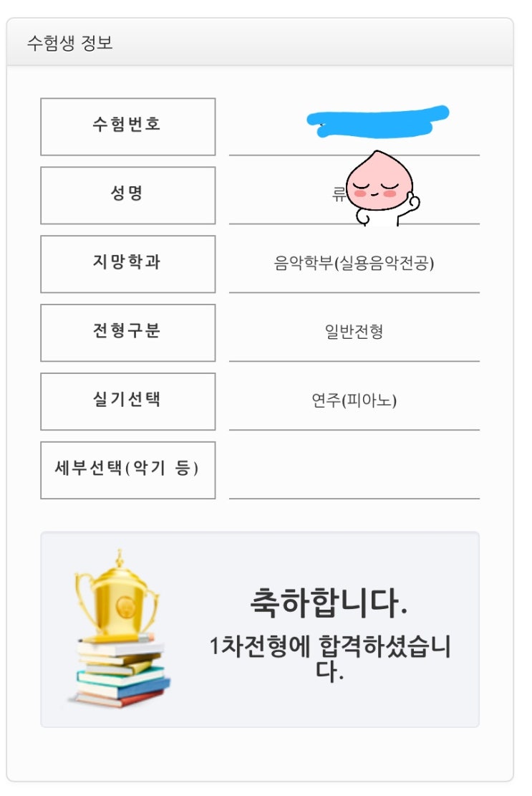Click the empty 세부선택 value field
532x796 pixels.
354,470
